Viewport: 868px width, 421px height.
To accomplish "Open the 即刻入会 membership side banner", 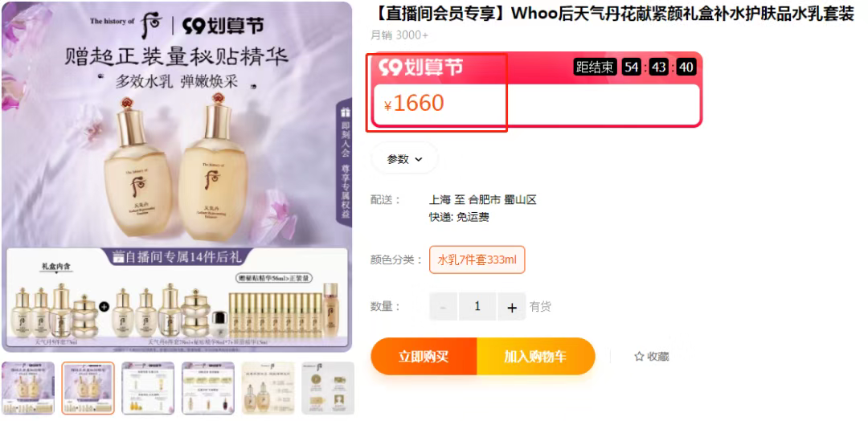I will [345, 164].
